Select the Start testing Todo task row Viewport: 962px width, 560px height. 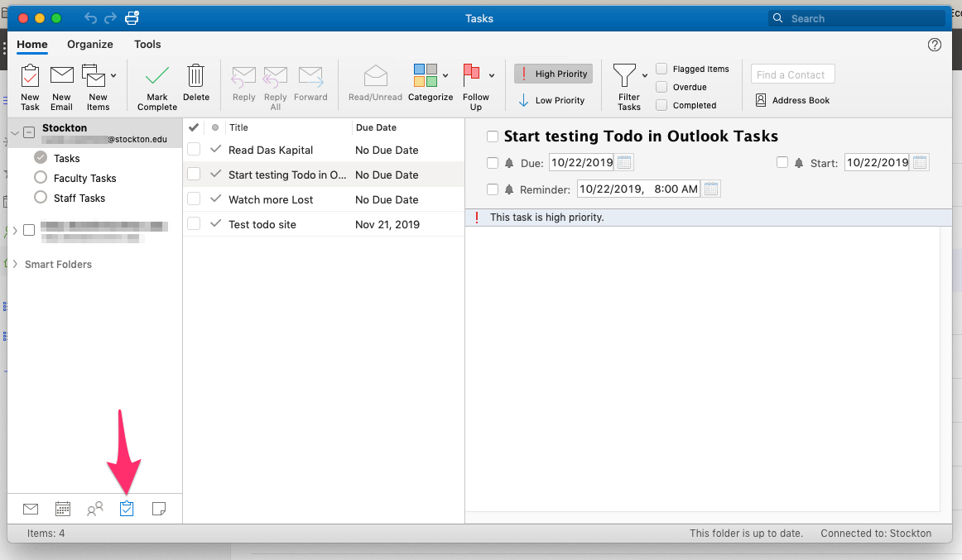tap(324, 175)
